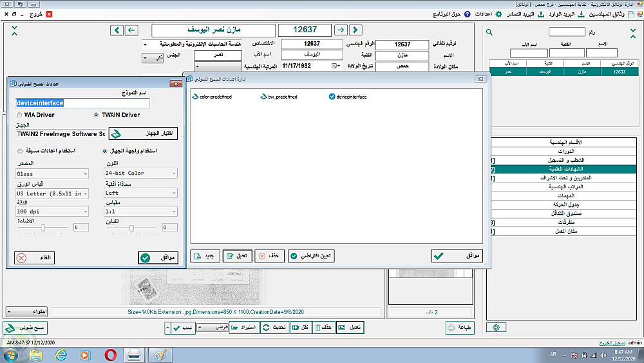
Task: Select the الشهادات العلمية category row
Action: pos(563,169)
